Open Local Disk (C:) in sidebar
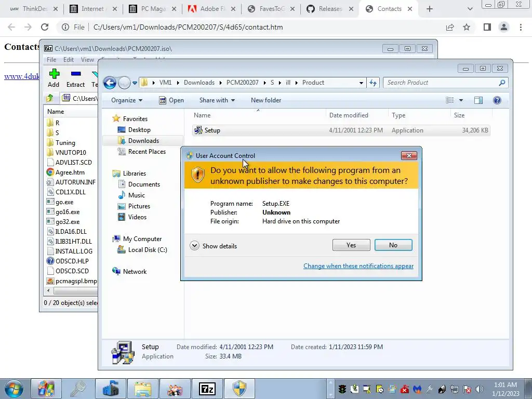The height and width of the screenshot is (399, 532). 142,250
